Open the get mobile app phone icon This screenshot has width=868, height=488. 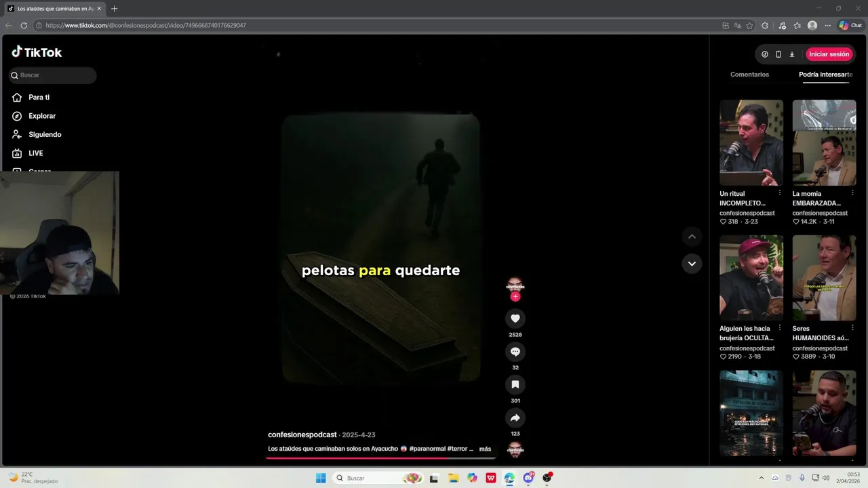click(778, 54)
